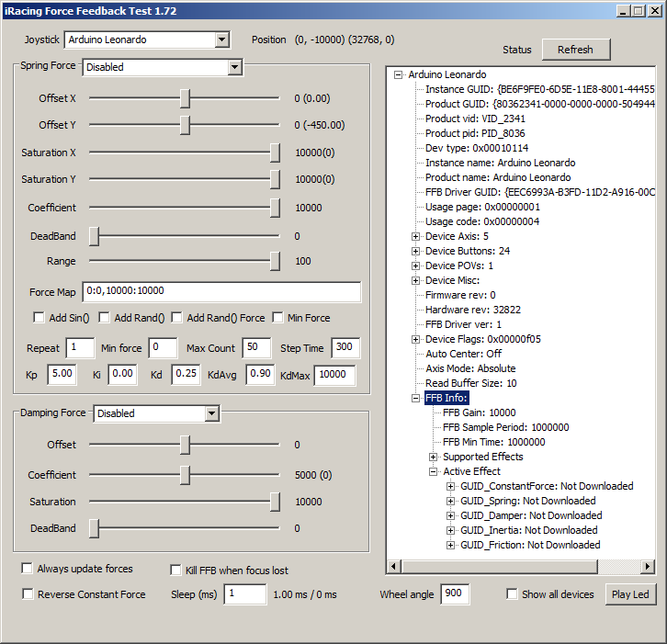Enable Reverse Constant Force checkbox
Screen dimensions: 667x644
click(28, 593)
